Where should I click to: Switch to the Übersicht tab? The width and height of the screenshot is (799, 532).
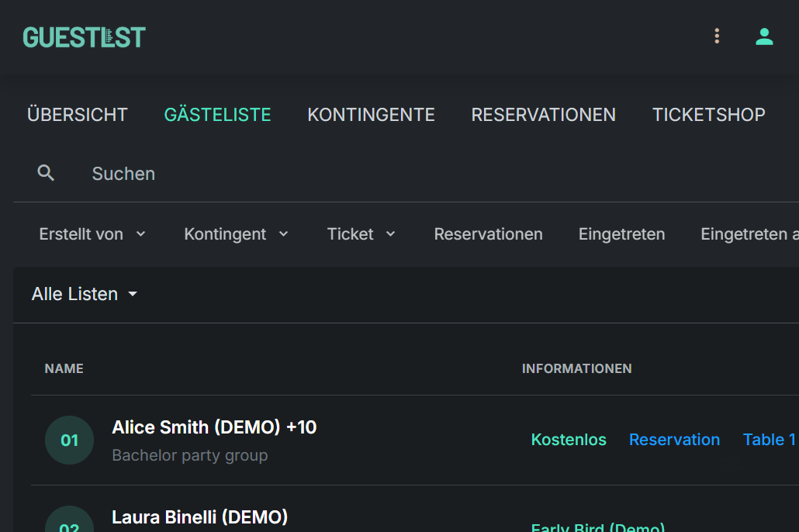pyautogui.click(x=78, y=115)
